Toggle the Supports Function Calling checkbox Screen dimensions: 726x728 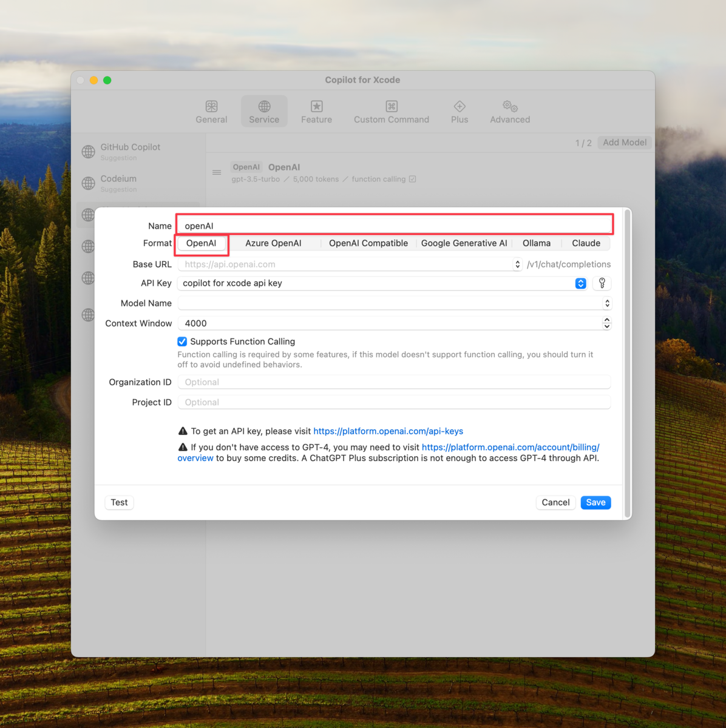pos(182,342)
